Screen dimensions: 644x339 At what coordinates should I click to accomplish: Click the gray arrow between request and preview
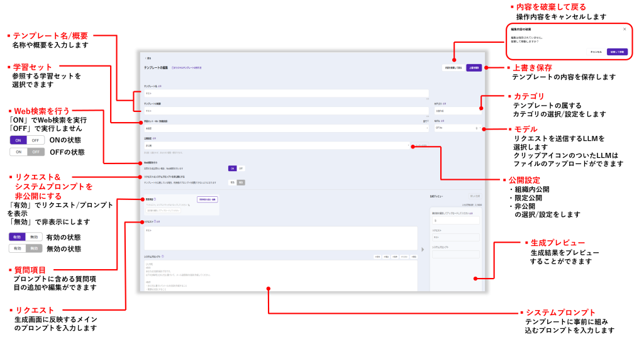point(423,250)
